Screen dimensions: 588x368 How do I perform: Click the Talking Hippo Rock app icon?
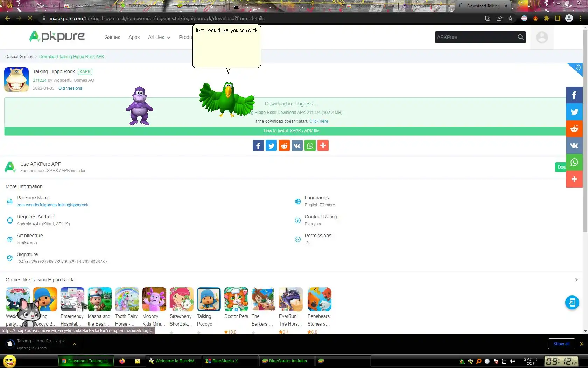[16, 80]
